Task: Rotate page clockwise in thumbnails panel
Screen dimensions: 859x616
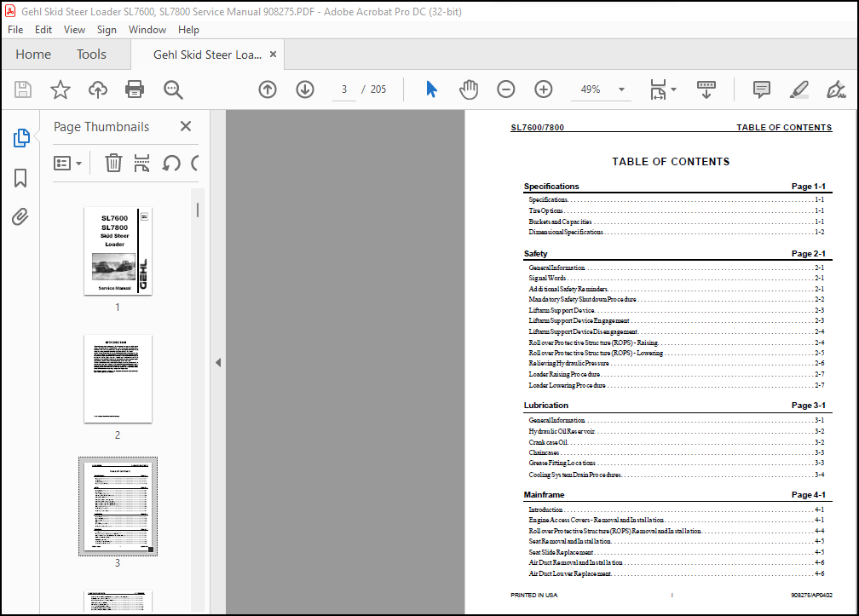Action: tap(194, 163)
